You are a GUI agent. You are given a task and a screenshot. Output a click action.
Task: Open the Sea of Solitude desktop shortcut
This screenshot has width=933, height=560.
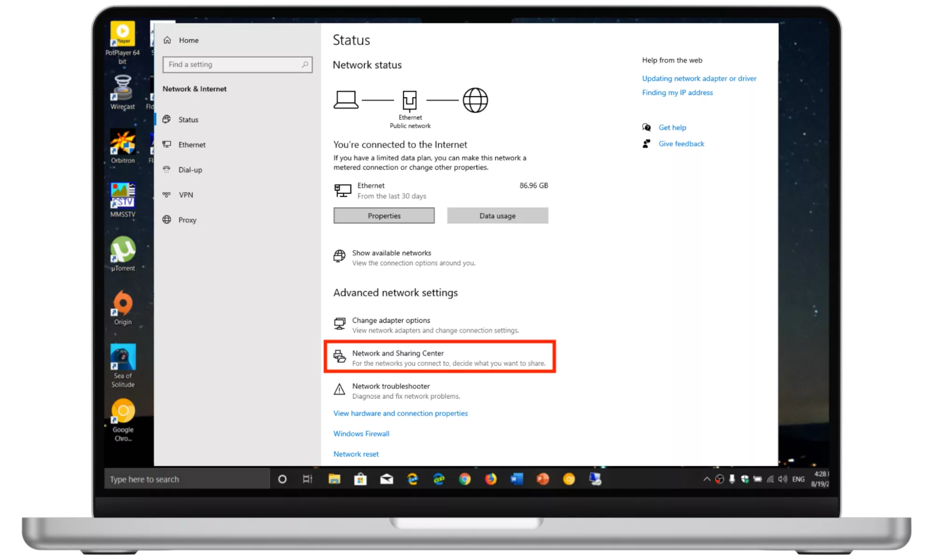pyautogui.click(x=123, y=366)
